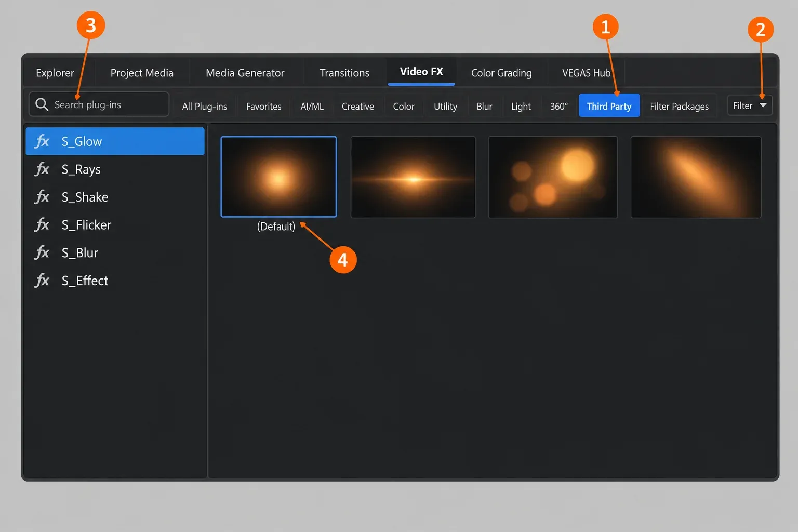This screenshot has width=798, height=532.
Task: Filter plug-ins by Favorites
Action: coord(264,106)
